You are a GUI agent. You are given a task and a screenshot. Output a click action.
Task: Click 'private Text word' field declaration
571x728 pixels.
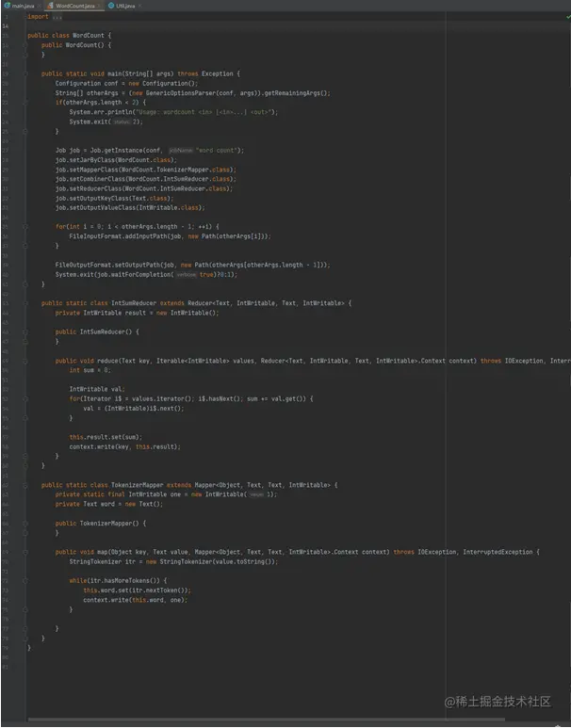click(85, 504)
